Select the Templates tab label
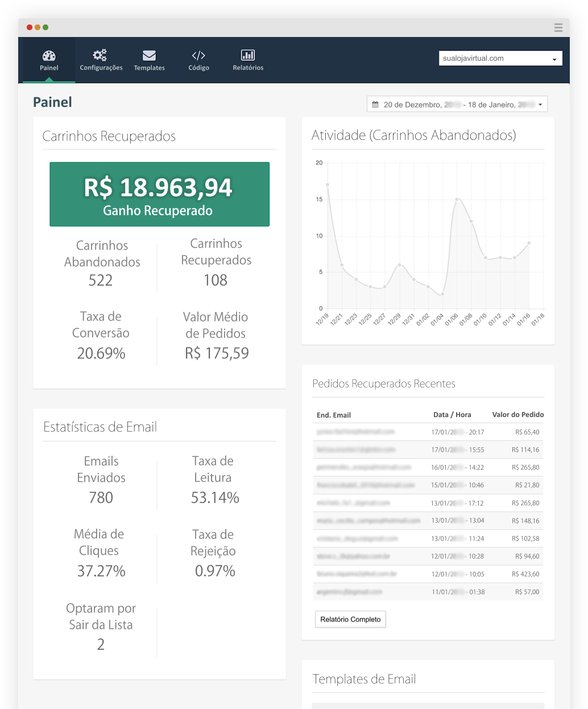The height and width of the screenshot is (709, 588). [149, 68]
